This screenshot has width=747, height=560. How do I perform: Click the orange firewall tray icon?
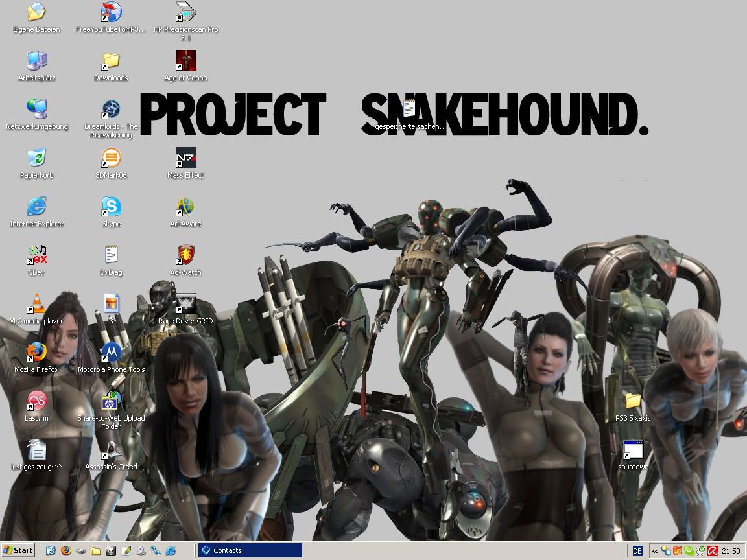[x=678, y=551]
